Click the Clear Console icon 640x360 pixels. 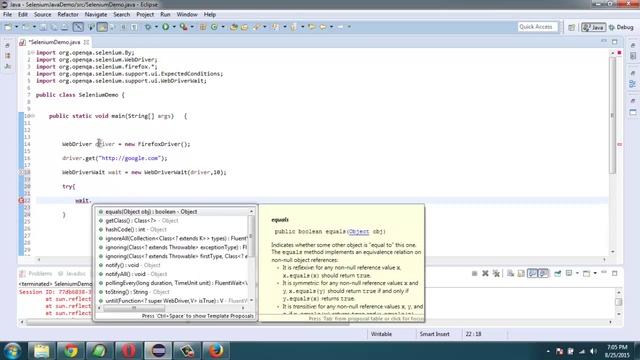[x=510, y=273]
